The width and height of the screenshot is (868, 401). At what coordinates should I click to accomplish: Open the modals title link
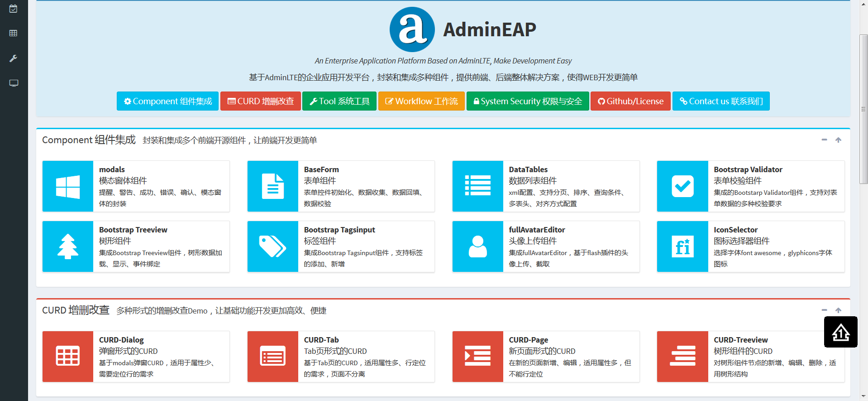pyautogui.click(x=112, y=169)
